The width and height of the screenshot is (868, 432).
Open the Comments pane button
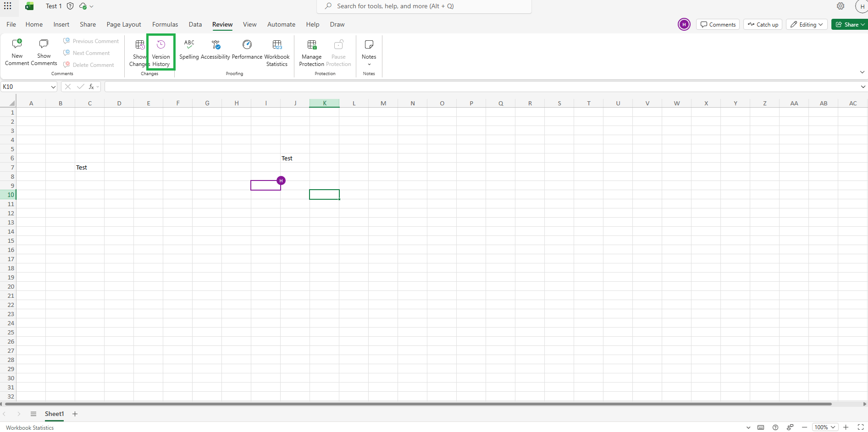pyautogui.click(x=718, y=24)
